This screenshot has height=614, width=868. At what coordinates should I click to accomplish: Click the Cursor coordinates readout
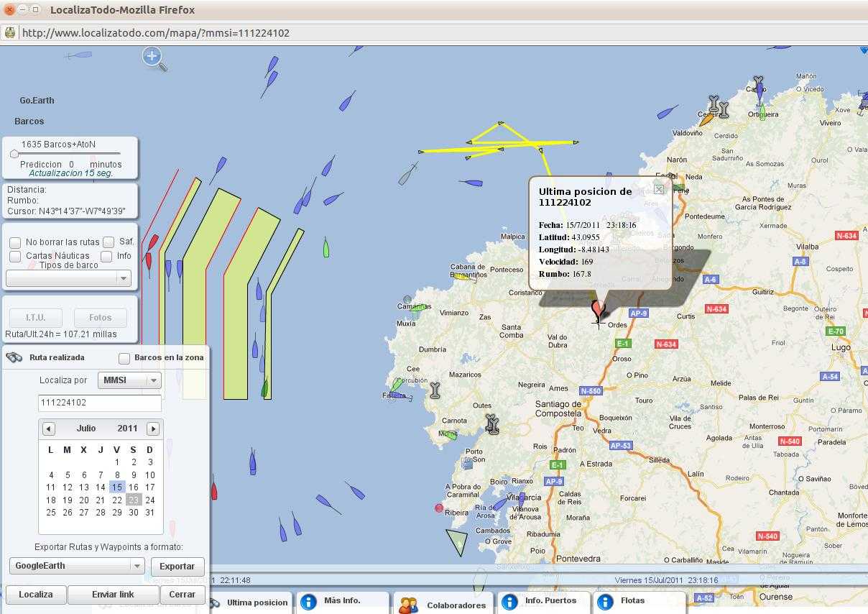pyautogui.click(x=66, y=211)
